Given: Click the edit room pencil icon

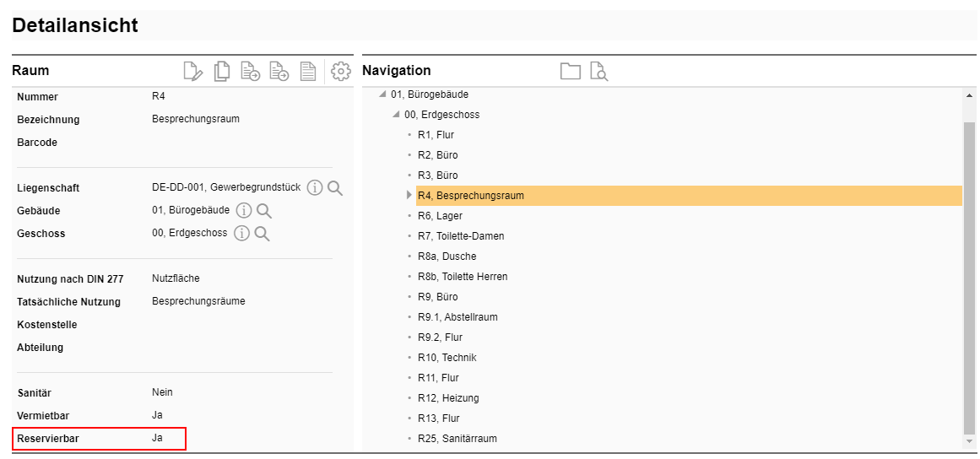Looking at the screenshot, I should 193,72.
